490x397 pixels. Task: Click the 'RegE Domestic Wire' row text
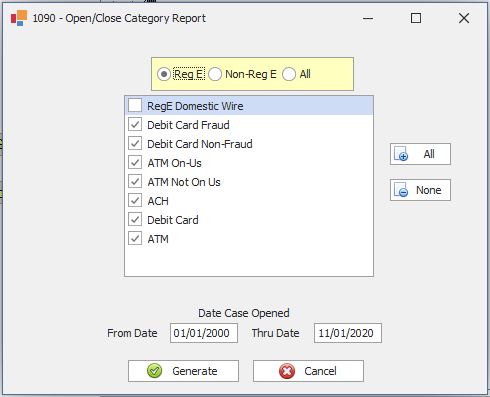click(x=195, y=106)
